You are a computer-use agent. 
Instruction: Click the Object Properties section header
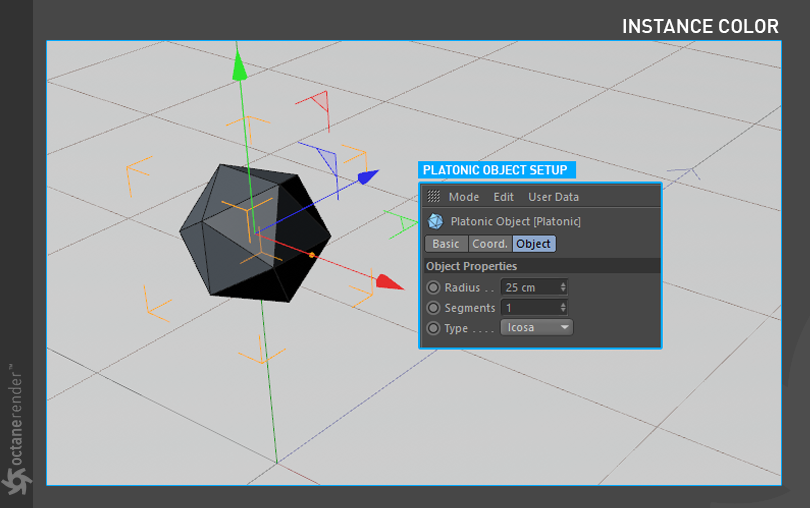tap(541, 266)
